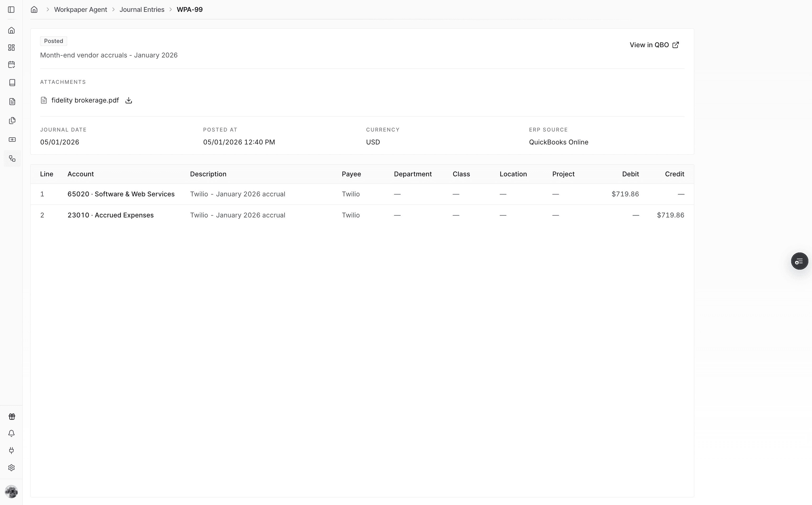Click the Payee column header
Viewport: 812px width, 505px height.
[351, 174]
